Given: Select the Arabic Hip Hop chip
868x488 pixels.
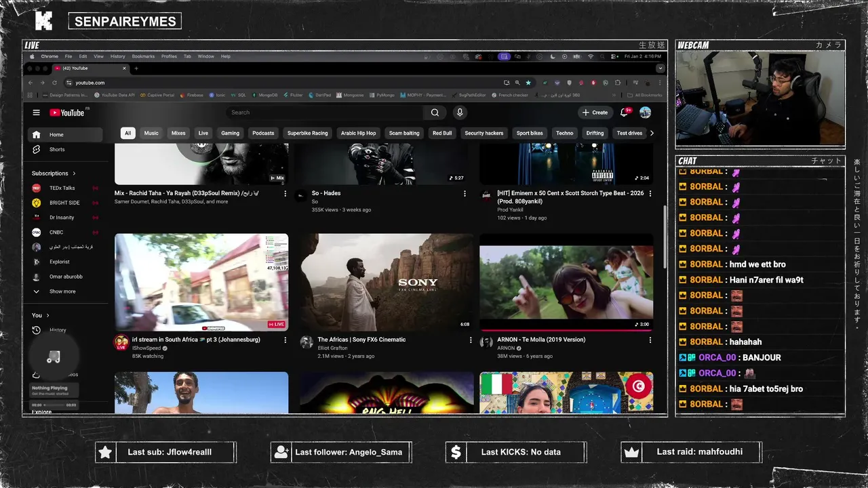Looking at the screenshot, I should click(358, 133).
